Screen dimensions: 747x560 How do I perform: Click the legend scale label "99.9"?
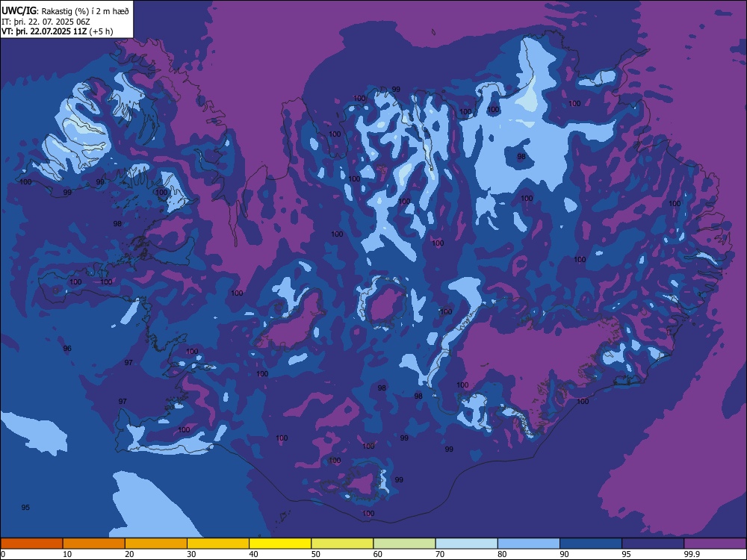click(692, 554)
